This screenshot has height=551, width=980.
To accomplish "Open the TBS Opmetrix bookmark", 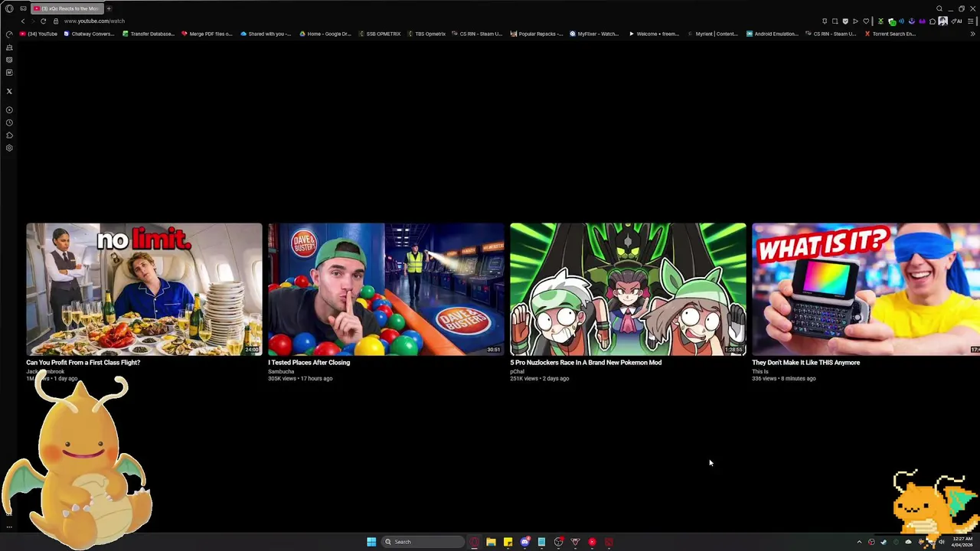I will [426, 34].
